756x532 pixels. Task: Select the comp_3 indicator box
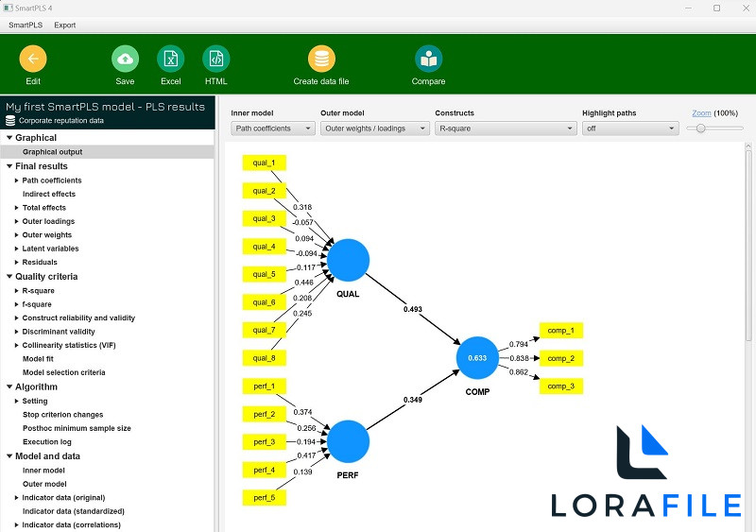(x=561, y=386)
